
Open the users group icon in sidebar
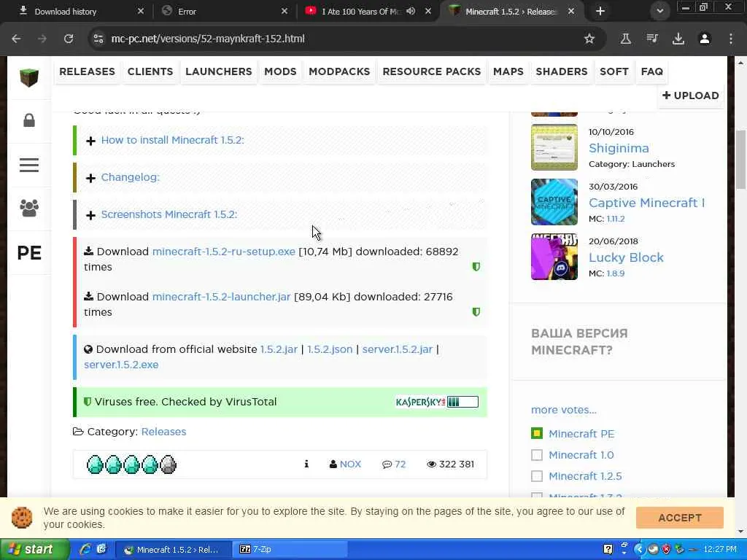[29, 208]
